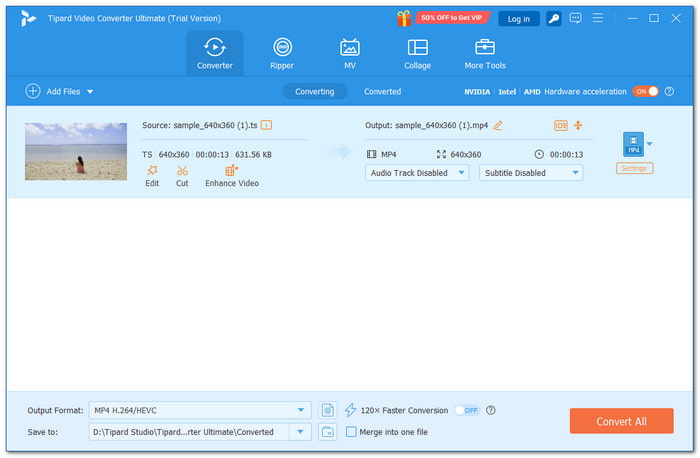Close the Tipard Video Converter window
This screenshot has height=458, width=700.
[676, 18]
